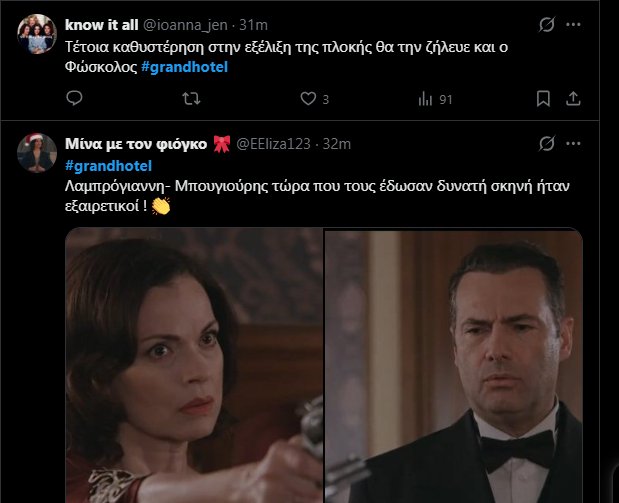
Task: Open #grandhotel hashtag in first tweet
Action: tap(185, 66)
